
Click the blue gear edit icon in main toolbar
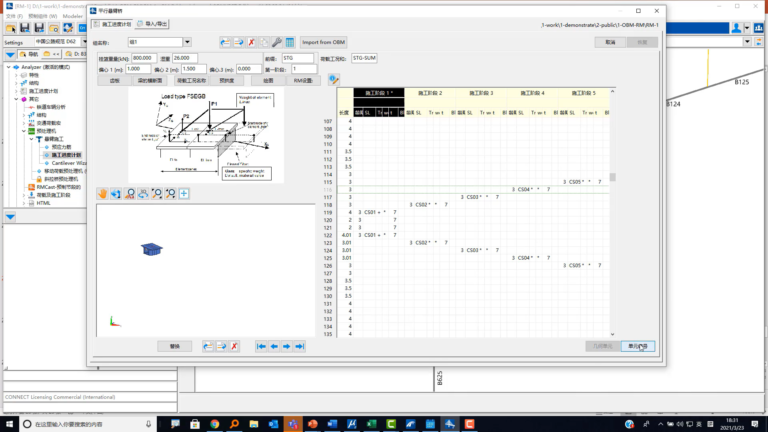click(x=68, y=28)
